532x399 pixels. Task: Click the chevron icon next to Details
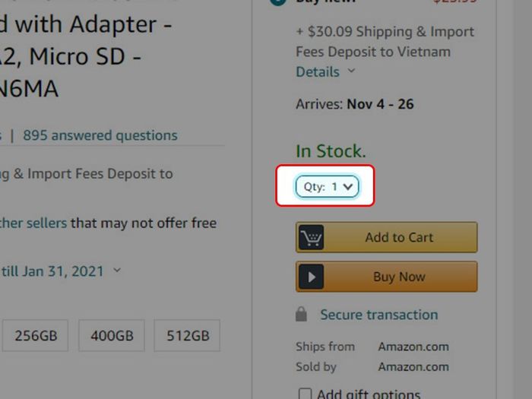pyautogui.click(x=351, y=71)
